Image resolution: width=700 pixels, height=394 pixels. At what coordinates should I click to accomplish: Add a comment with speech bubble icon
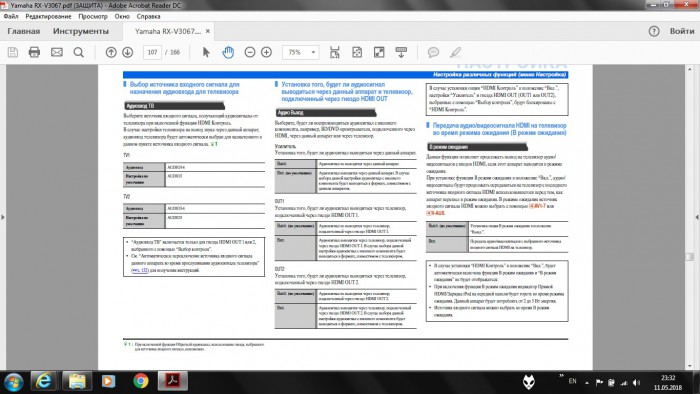pyautogui.click(x=433, y=52)
